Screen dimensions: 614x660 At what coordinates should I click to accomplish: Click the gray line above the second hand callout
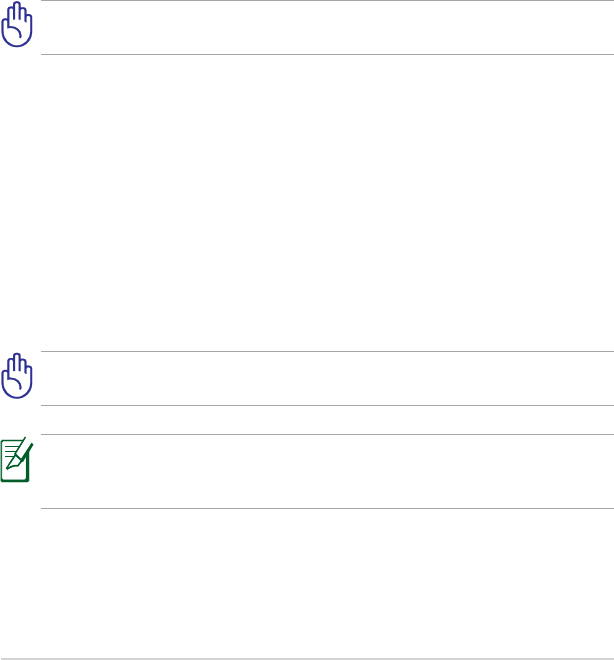(x=327, y=351)
